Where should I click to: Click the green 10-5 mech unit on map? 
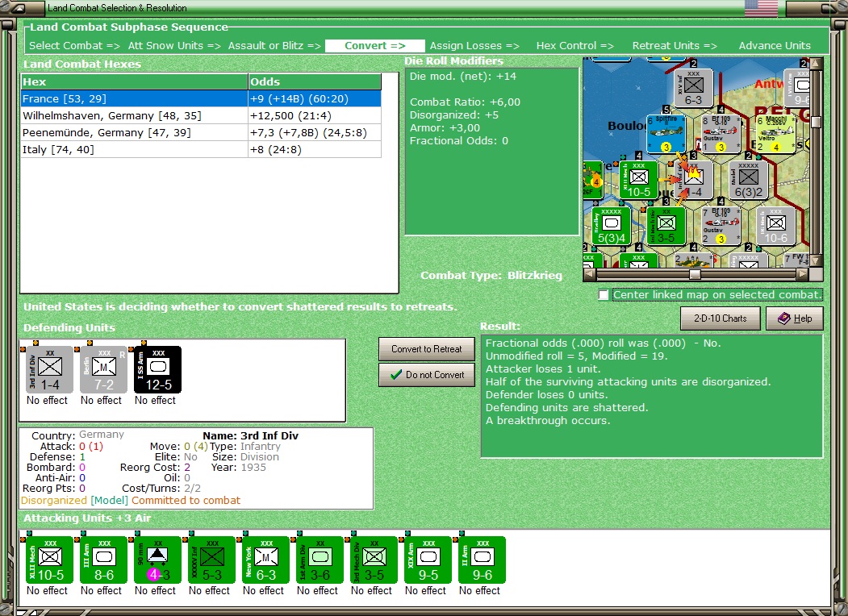click(x=639, y=180)
